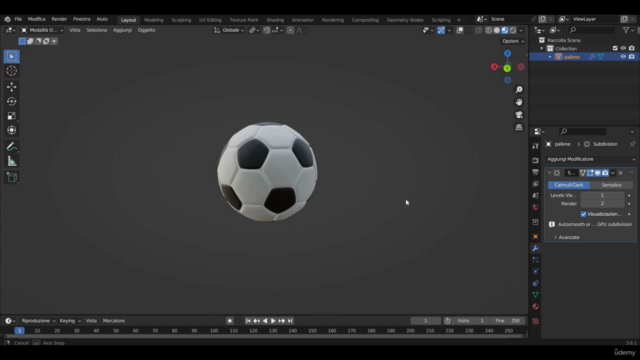Open the Modalità Oggetto mode dropdown
The image size is (640, 360).
tap(42, 30)
